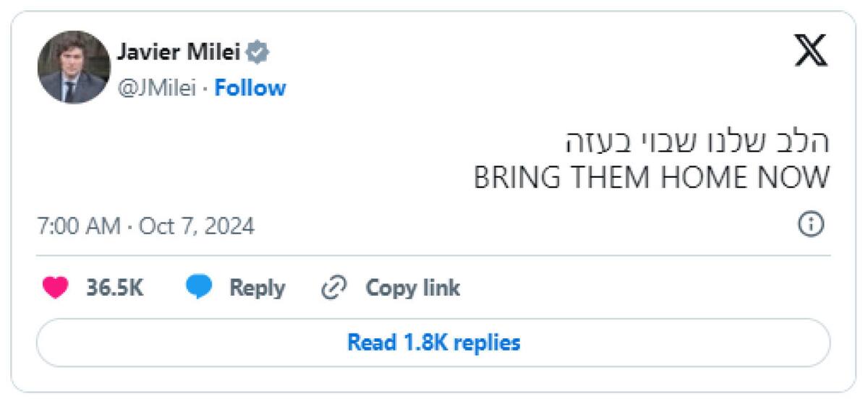This screenshot has height=417, width=868.
Task: Open the @JMilei handle link
Action: [156, 88]
